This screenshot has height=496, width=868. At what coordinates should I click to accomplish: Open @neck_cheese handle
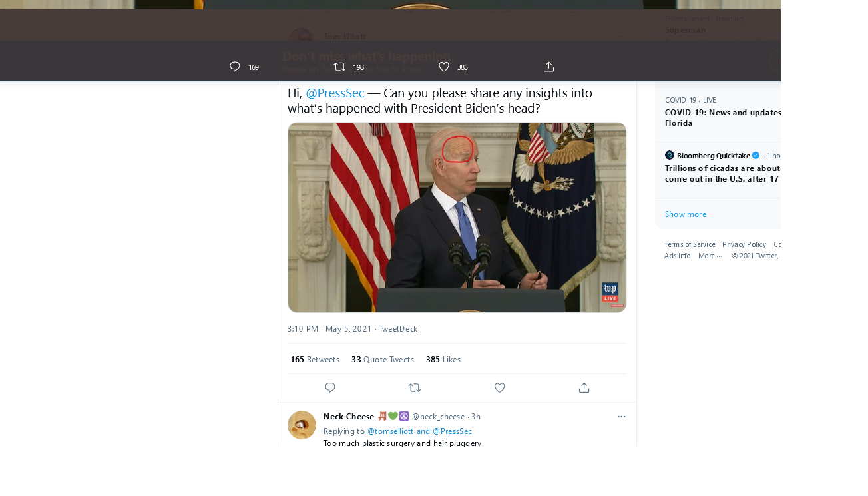(x=438, y=417)
